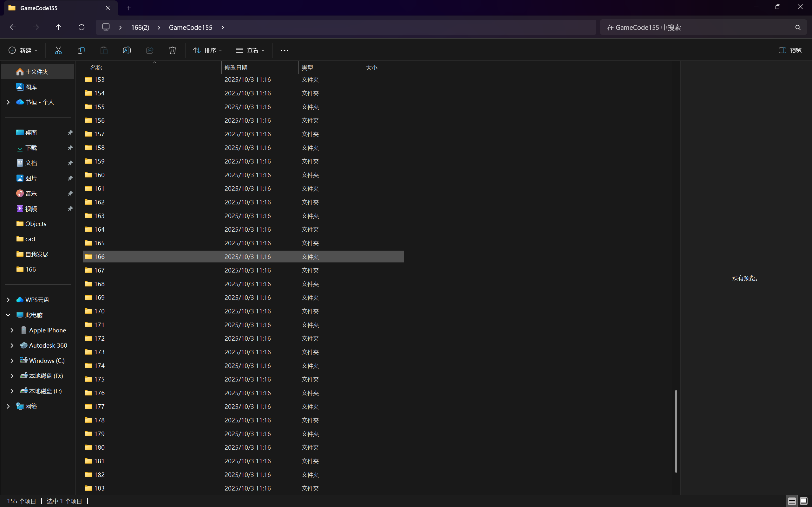Screen dimensions: 812x507
Task: Click the Cut scissors icon
Action: point(58,50)
